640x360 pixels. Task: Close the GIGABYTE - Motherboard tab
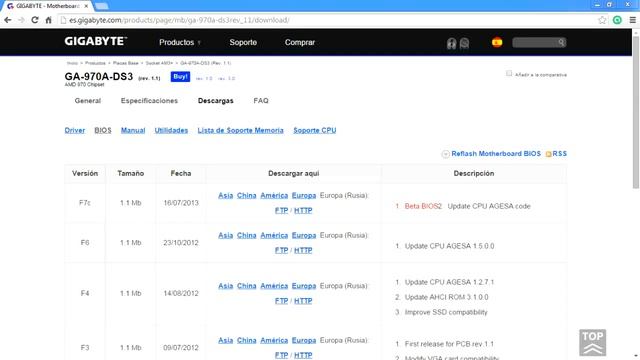coord(86,6)
